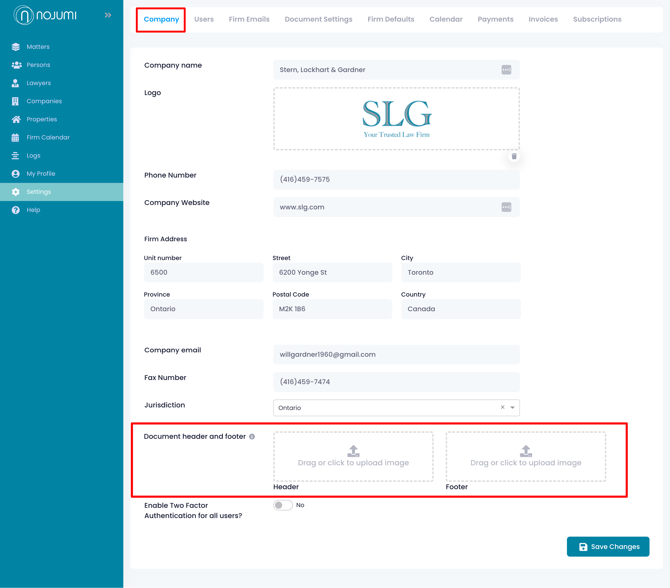Click the Firm Calendar sidebar icon
The height and width of the screenshot is (588, 670).
click(16, 137)
